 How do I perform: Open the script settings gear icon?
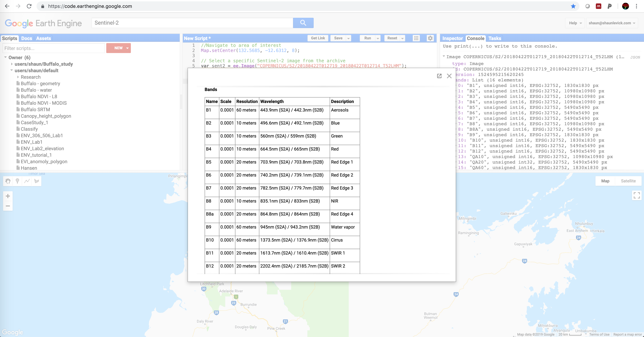pos(430,38)
